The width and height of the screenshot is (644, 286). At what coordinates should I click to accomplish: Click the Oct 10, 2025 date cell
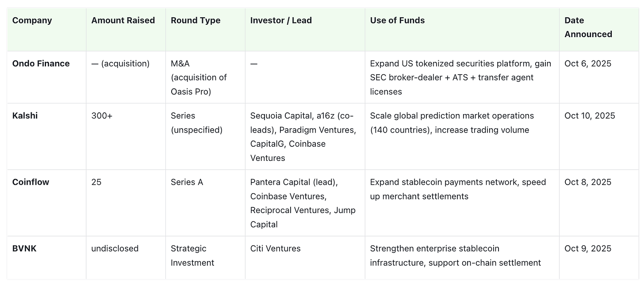coord(599,136)
